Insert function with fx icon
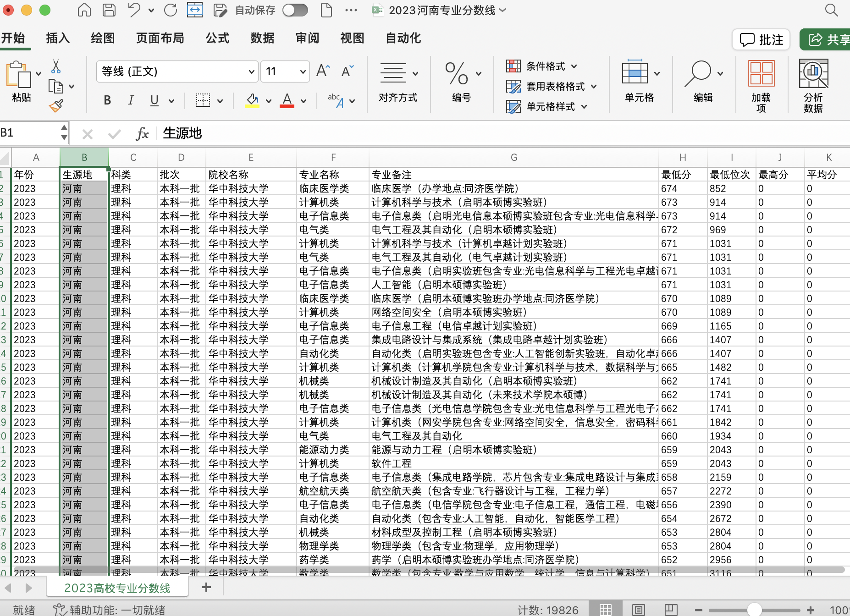Image resolution: width=850 pixels, height=616 pixels. 143,134
